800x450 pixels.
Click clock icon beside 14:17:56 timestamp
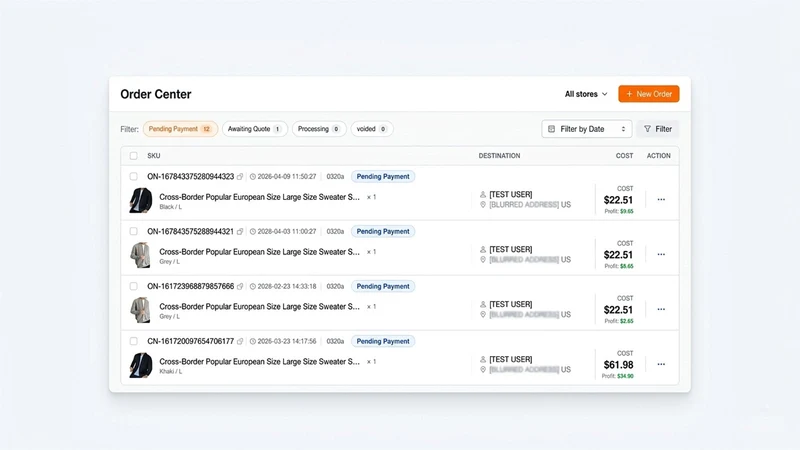pos(253,341)
